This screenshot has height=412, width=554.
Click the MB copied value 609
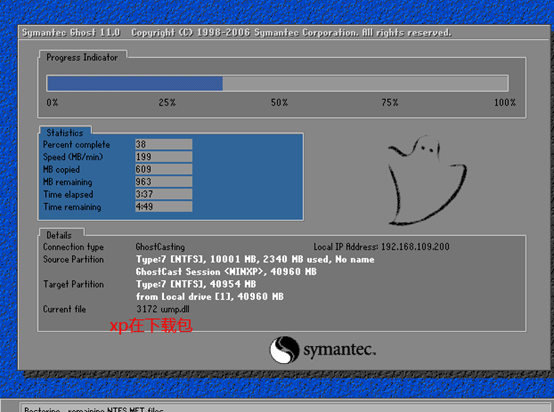164,169
